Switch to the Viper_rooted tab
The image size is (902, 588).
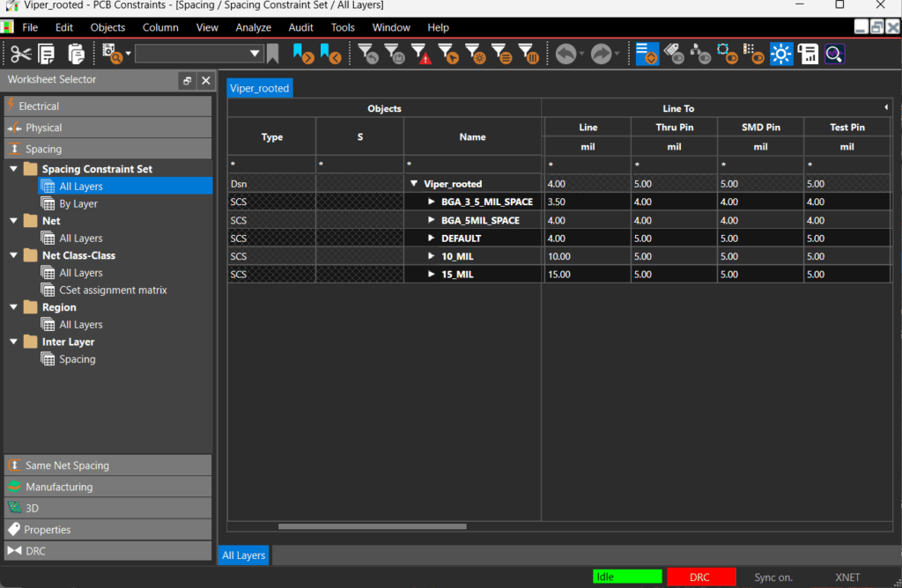pos(259,88)
